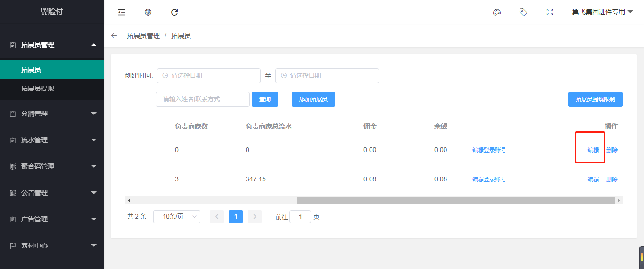Expand the 公告管理 menu
This screenshot has height=269, width=644.
[94, 193]
